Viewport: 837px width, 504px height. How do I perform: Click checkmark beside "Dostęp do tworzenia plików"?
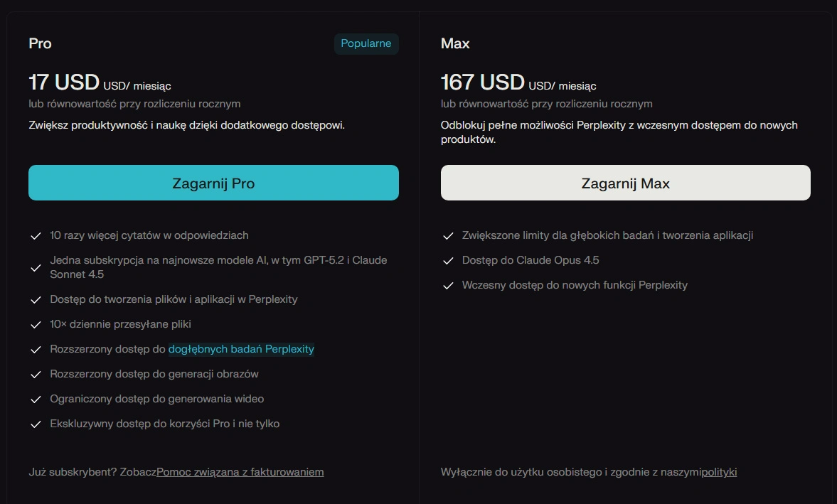(36, 299)
